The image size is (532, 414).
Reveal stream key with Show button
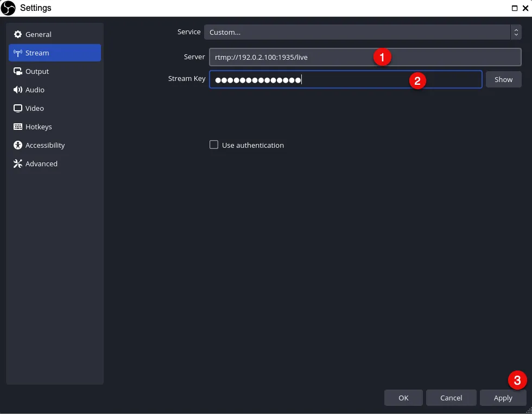tap(503, 79)
